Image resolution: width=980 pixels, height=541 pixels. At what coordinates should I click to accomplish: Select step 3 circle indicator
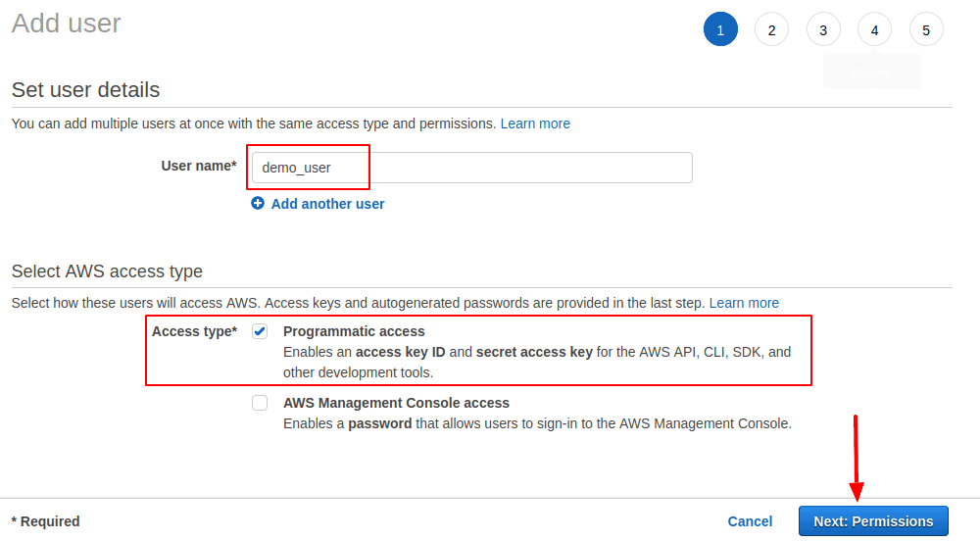coord(823,30)
